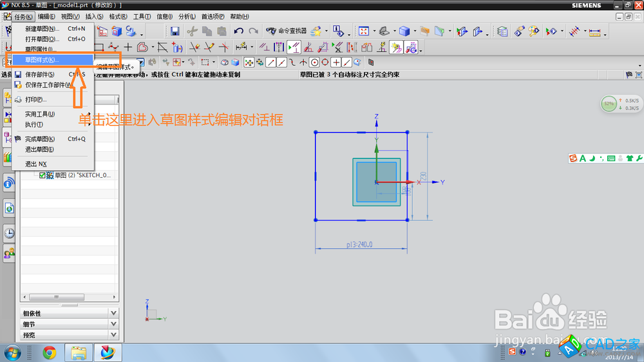
Task: Click the measure distance ruler icon
Action: (594, 32)
